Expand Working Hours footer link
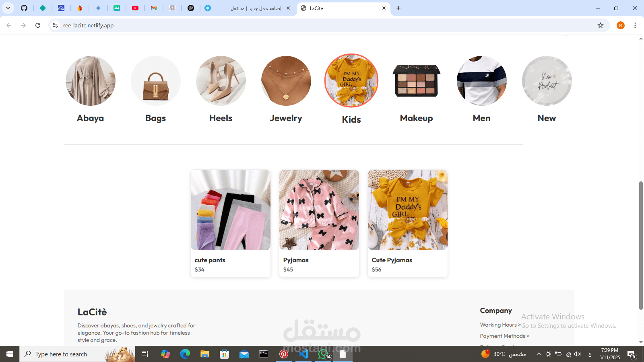 coord(500,325)
